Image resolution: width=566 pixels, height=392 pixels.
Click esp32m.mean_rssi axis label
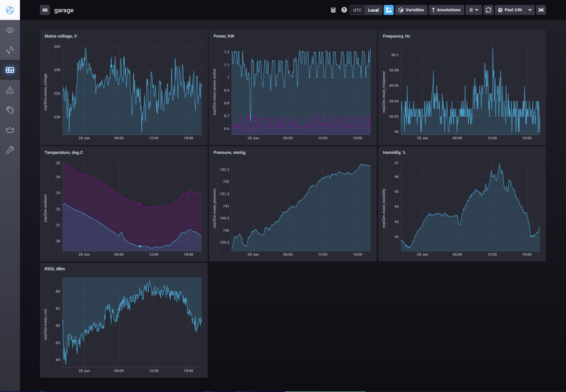coord(46,325)
